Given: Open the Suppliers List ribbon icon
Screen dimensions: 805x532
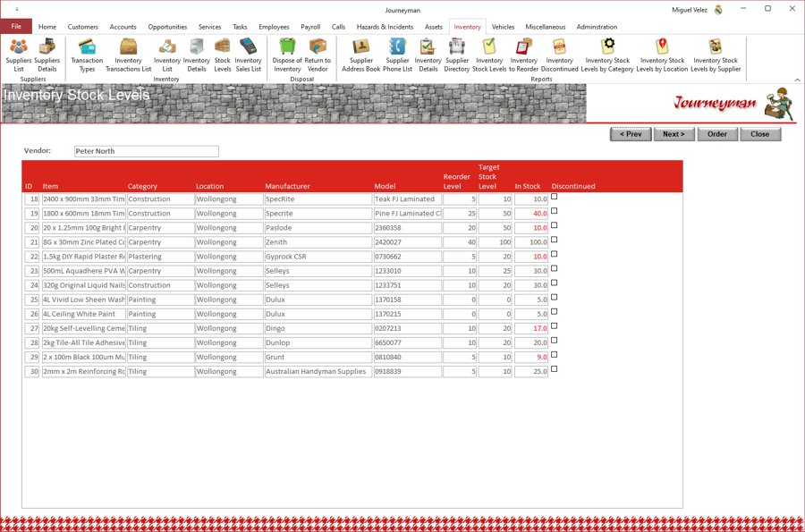Looking at the screenshot, I should click(19, 55).
